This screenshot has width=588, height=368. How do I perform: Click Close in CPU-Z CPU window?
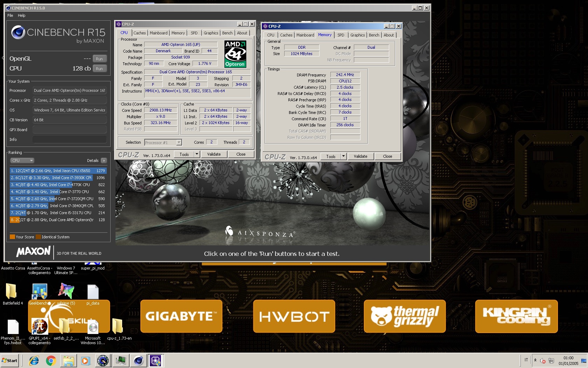click(241, 154)
